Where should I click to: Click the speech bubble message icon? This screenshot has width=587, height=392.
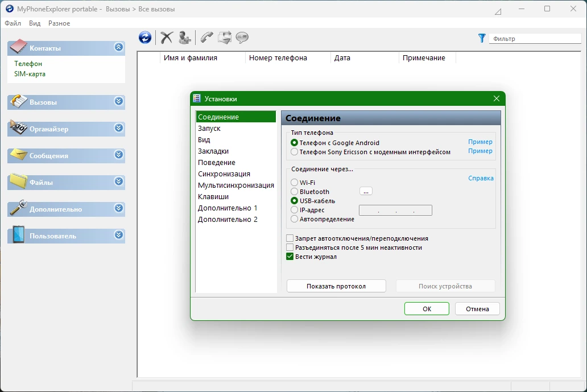point(242,38)
